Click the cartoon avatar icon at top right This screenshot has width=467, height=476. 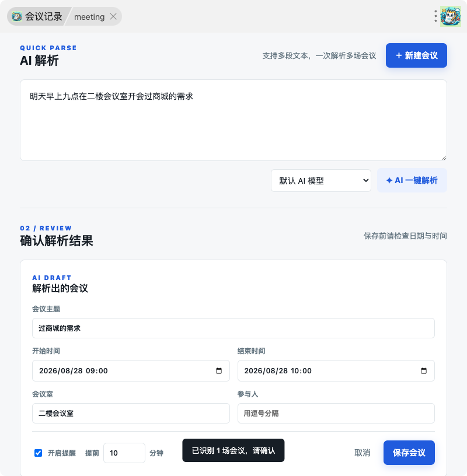click(450, 16)
